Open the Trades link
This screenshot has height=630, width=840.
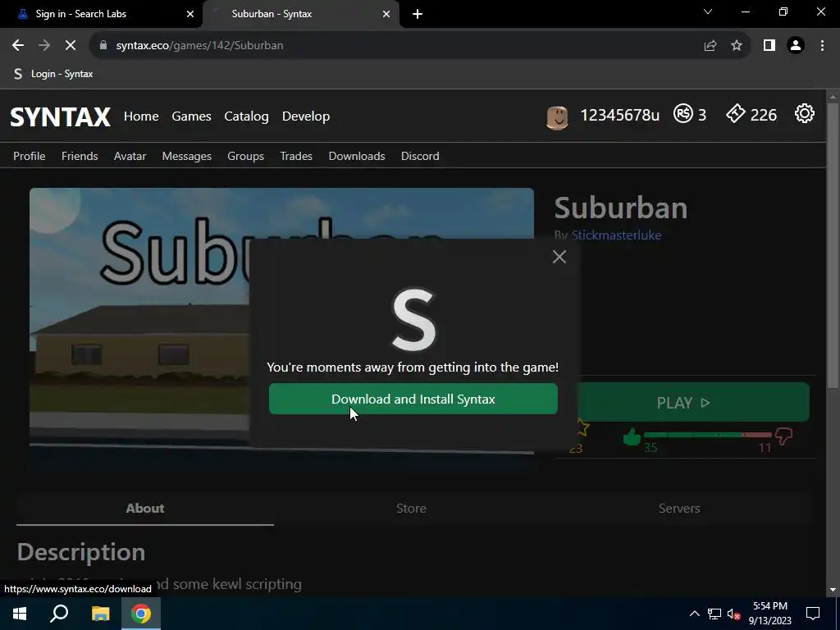point(296,156)
